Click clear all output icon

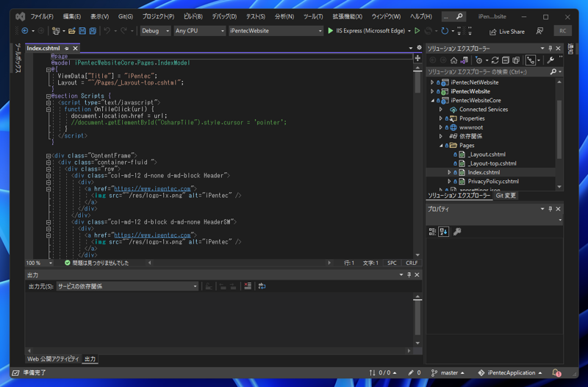248,286
